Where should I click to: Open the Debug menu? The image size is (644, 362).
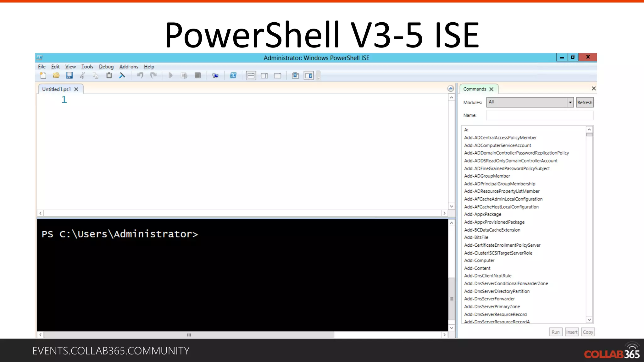[106, 67]
